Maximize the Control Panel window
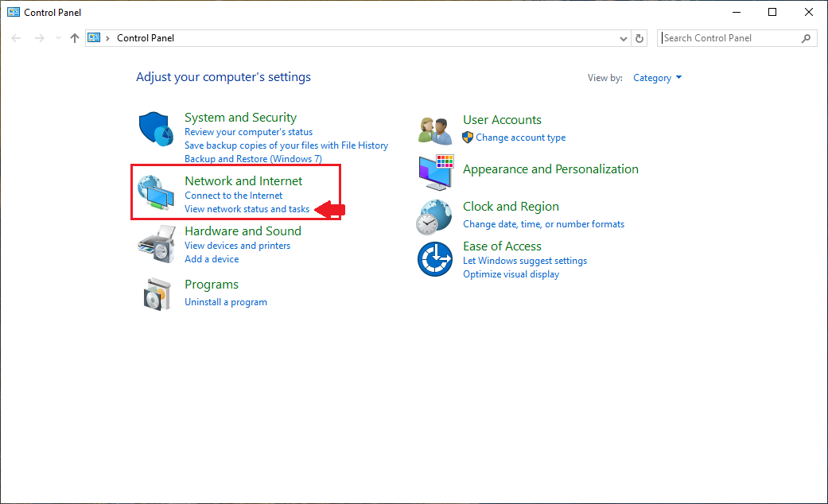Screen dimensions: 828x504 (772, 12)
